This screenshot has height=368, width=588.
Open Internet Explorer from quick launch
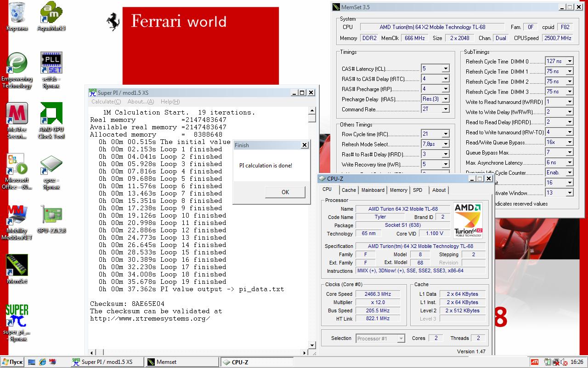43,362
